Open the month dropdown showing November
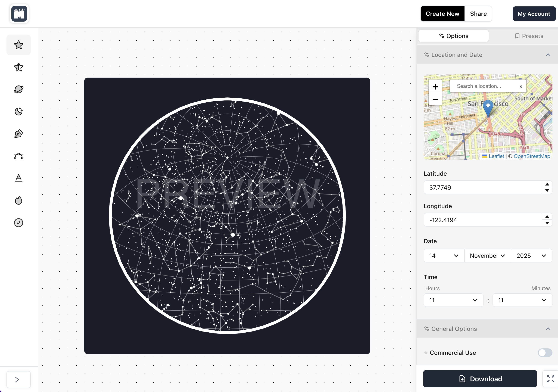 click(487, 256)
